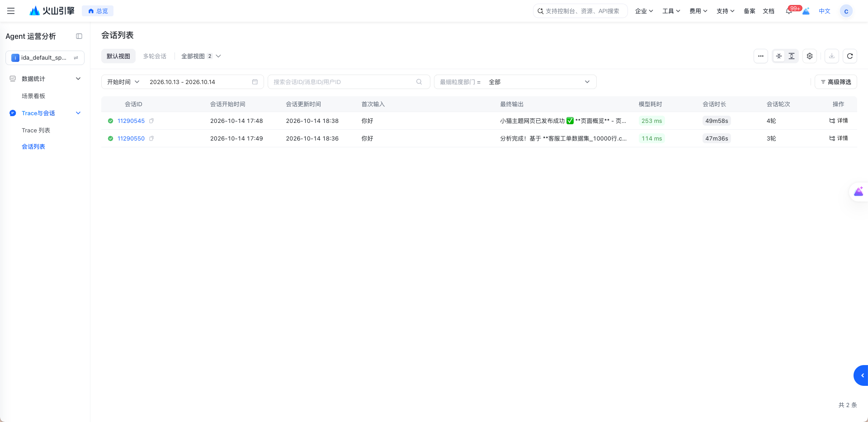Select 会话列表 in the sidebar
Viewport: 868px width, 422px height.
point(33,146)
